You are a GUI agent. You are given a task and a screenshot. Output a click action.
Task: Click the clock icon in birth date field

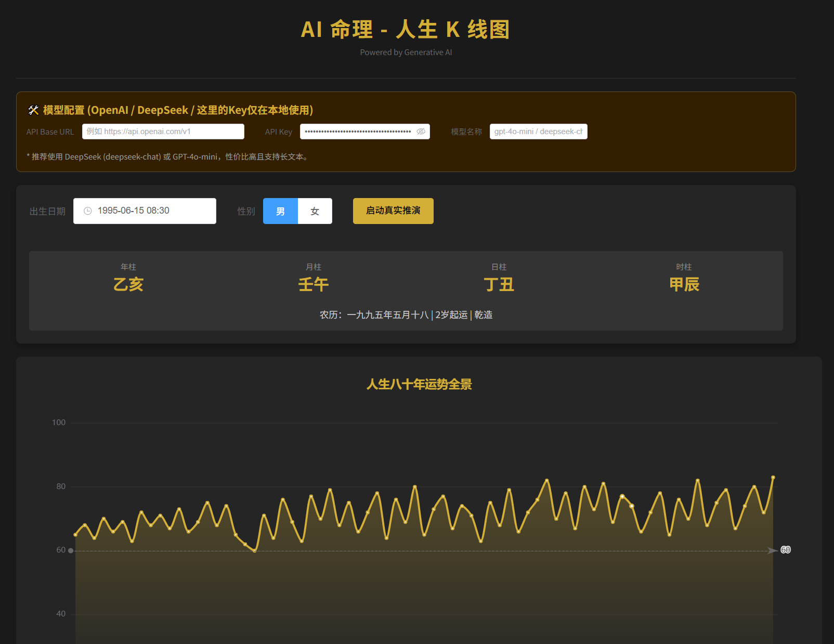(88, 211)
